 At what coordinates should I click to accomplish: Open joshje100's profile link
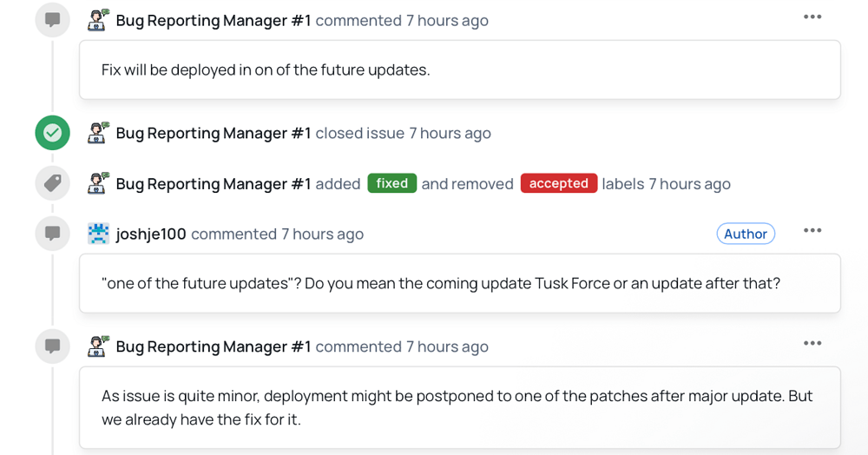coord(151,234)
